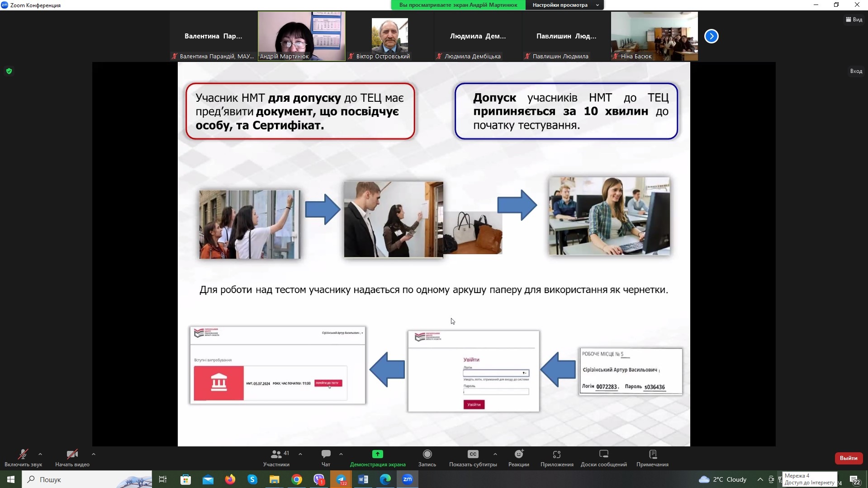The height and width of the screenshot is (488, 868).
Task: Open the Chat panel
Action: point(326,455)
